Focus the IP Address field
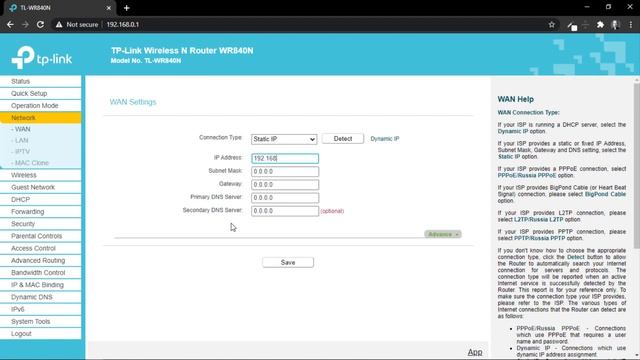This screenshot has height=360, width=640. pos(285,158)
